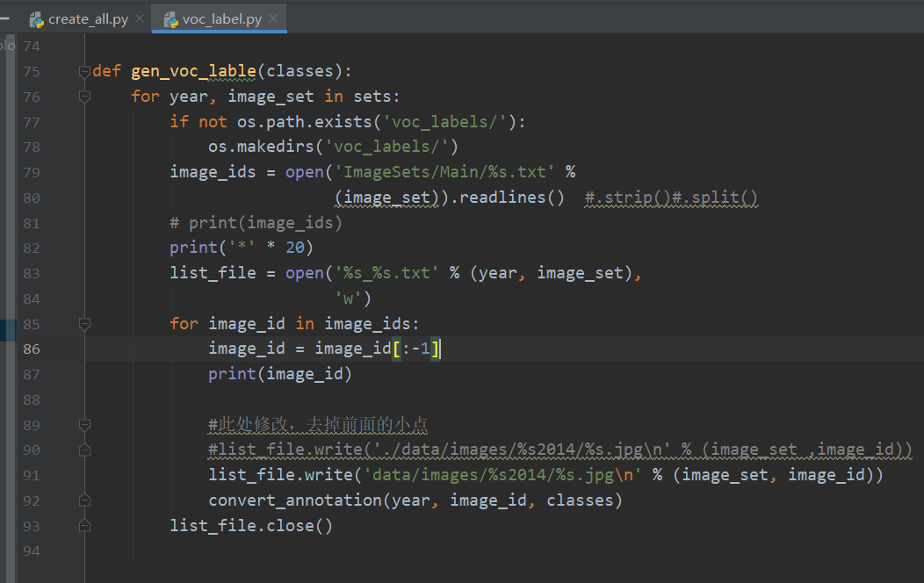
Task: Collapse the inner for loop at line 85
Action: pos(84,324)
